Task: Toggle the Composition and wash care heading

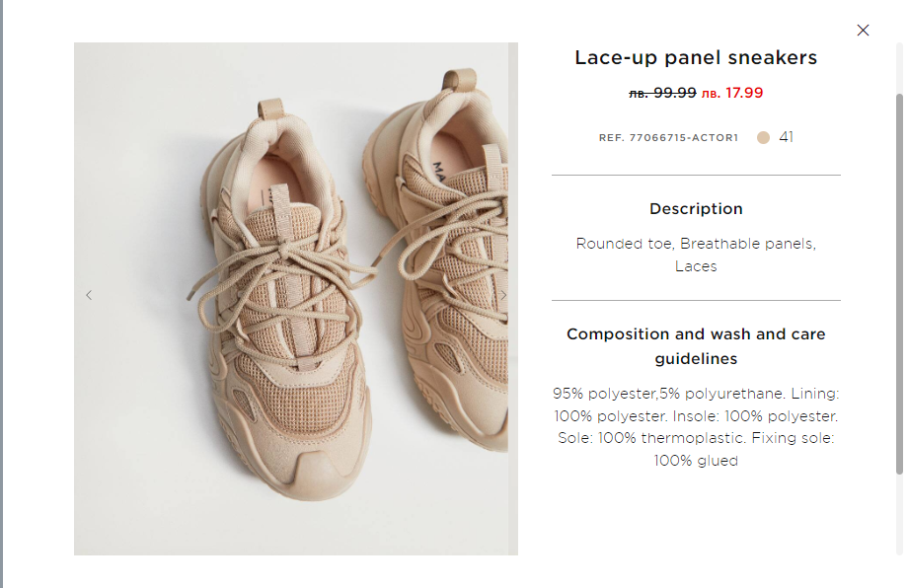Action: 696,346
